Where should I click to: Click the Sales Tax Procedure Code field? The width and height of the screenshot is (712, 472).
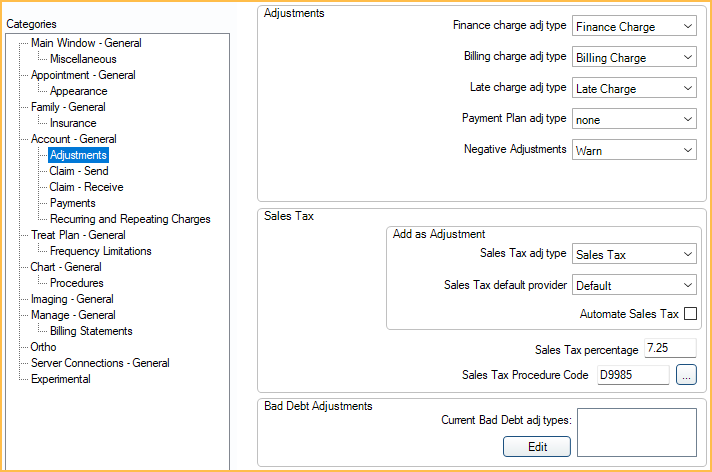coord(632,375)
